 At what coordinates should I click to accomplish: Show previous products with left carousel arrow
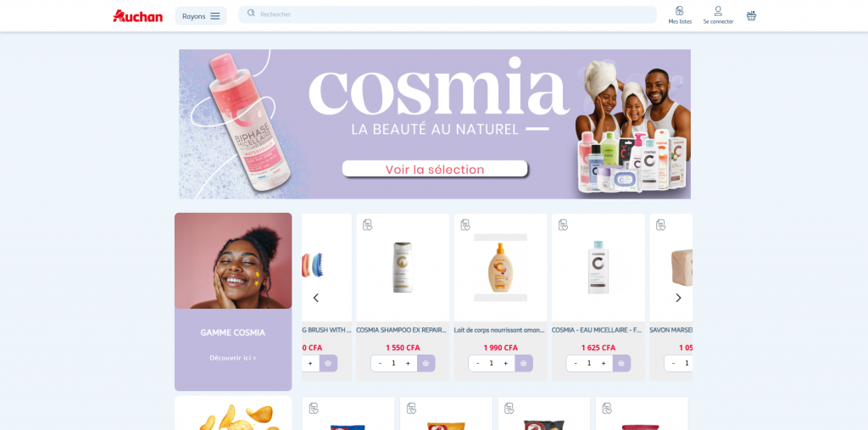click(316, 299)
